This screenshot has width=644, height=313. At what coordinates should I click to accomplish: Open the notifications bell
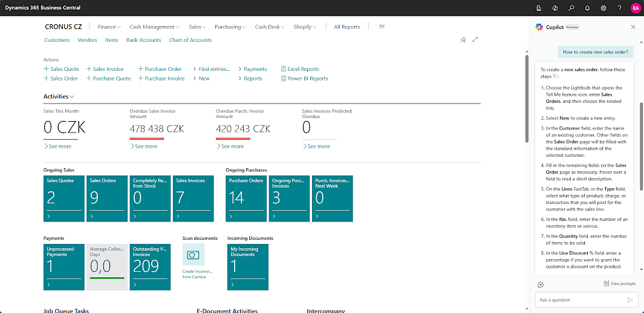587,8
